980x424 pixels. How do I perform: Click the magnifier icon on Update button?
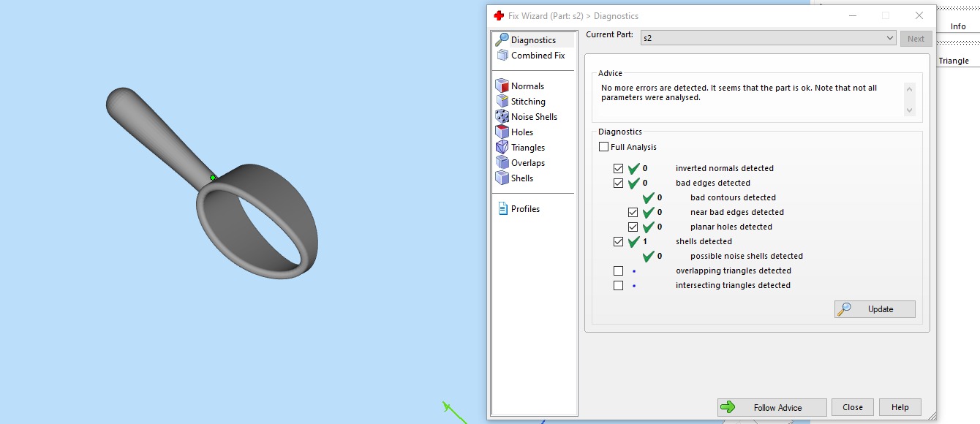[x=844, y=308]
